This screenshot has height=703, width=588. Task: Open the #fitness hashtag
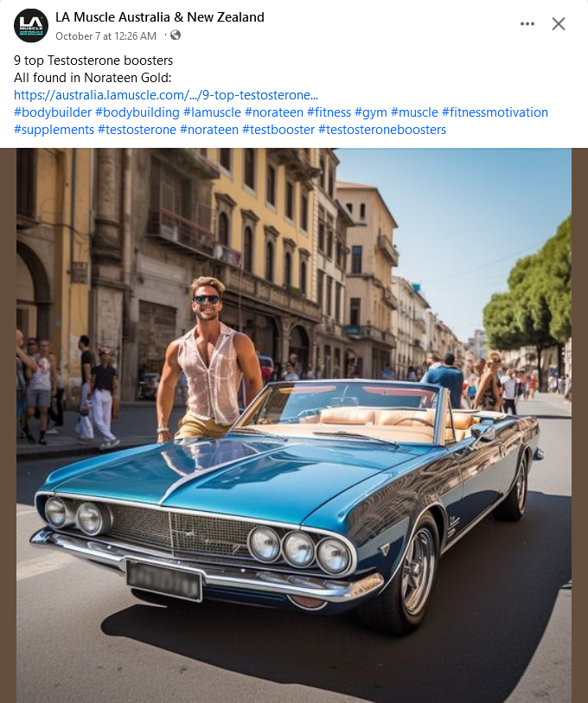[x=329, y=112]
